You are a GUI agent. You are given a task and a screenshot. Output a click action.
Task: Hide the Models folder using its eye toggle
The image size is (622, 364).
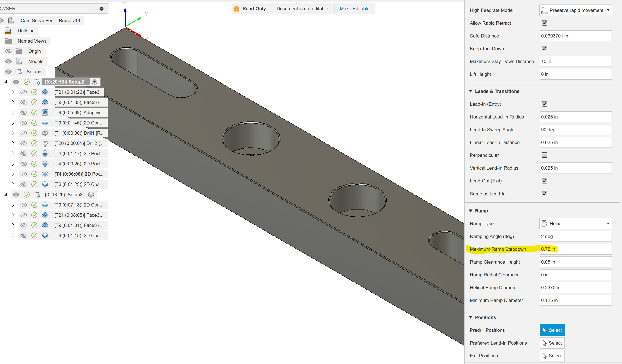(x=8, y=61)
